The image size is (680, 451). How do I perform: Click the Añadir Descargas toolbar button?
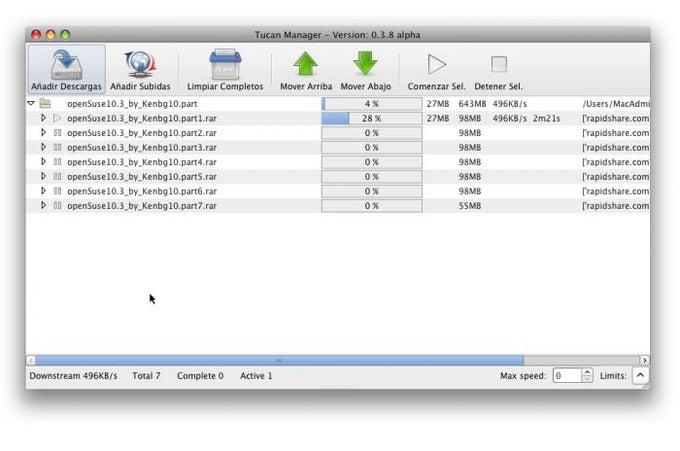66,69
